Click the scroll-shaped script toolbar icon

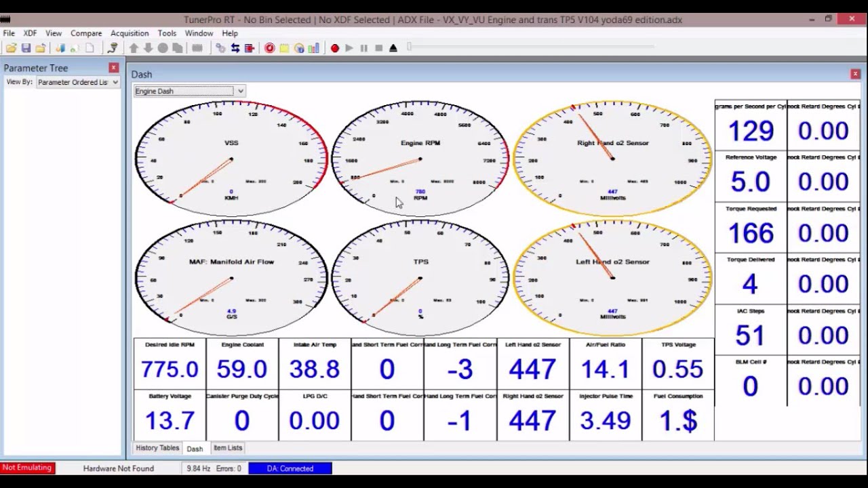pyautogui.click(x=113, y=48)
